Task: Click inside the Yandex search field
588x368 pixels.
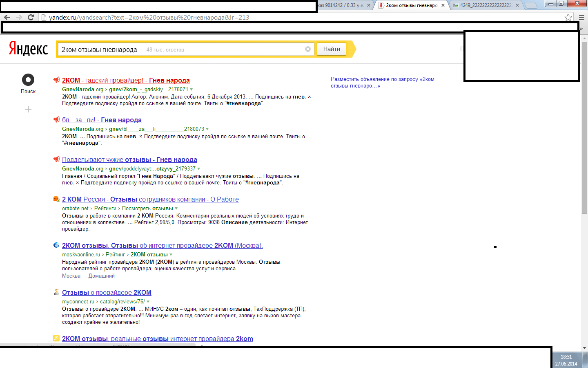Action: tap(186, 49)
